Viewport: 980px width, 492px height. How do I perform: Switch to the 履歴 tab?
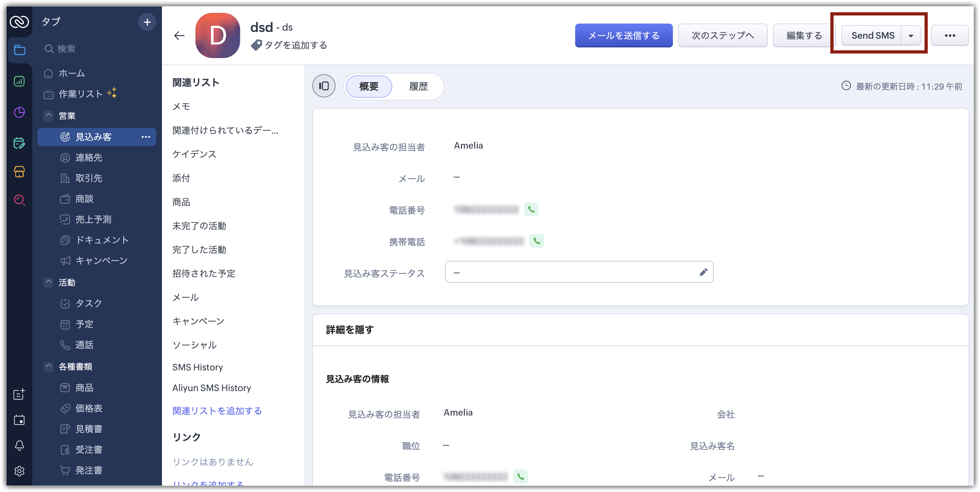418,87
